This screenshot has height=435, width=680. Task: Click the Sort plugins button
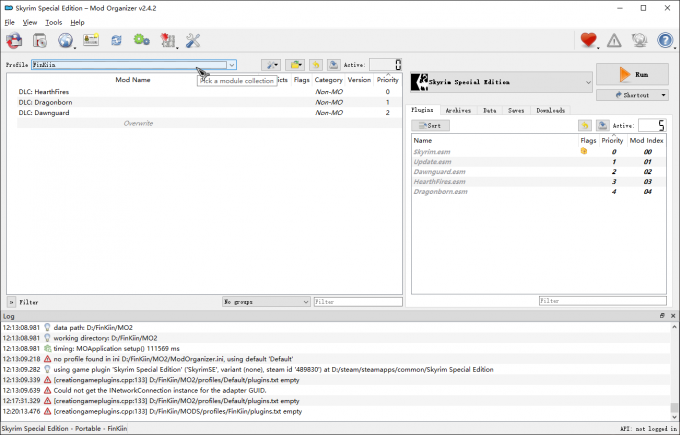click(430, 126)
